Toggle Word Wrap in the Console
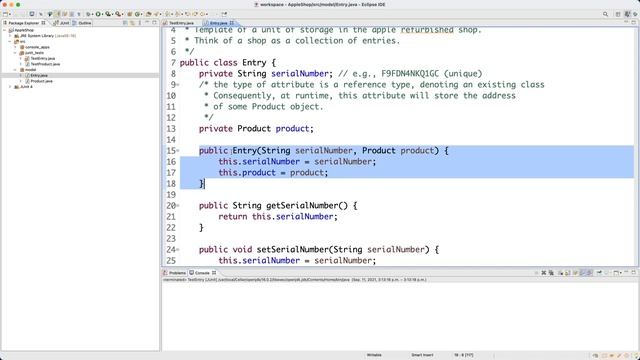 pos(575,273)
